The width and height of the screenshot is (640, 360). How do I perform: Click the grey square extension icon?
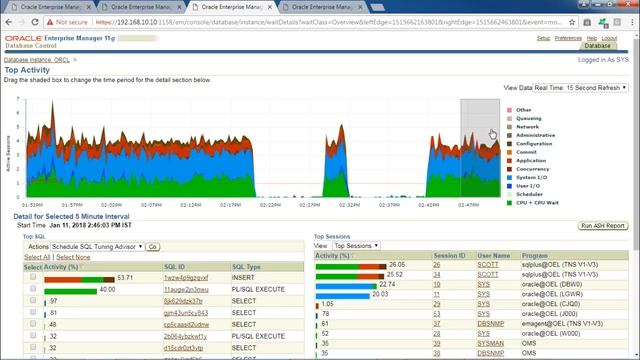pos(618,22)
